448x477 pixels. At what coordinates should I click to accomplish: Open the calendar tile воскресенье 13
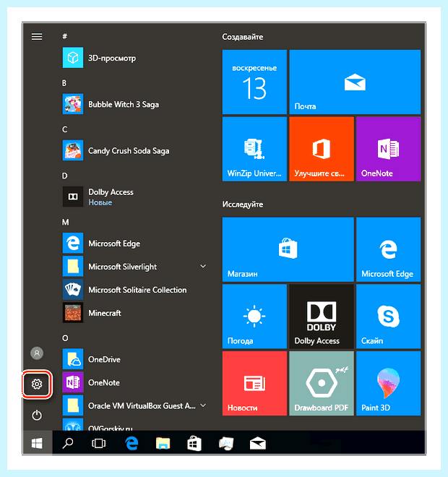pyautogui.click(x=254, y=82)
